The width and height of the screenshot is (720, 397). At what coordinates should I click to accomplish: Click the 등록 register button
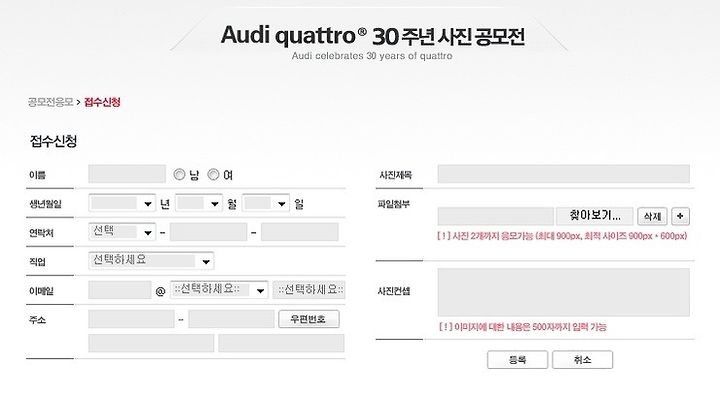tap(518, 360)
